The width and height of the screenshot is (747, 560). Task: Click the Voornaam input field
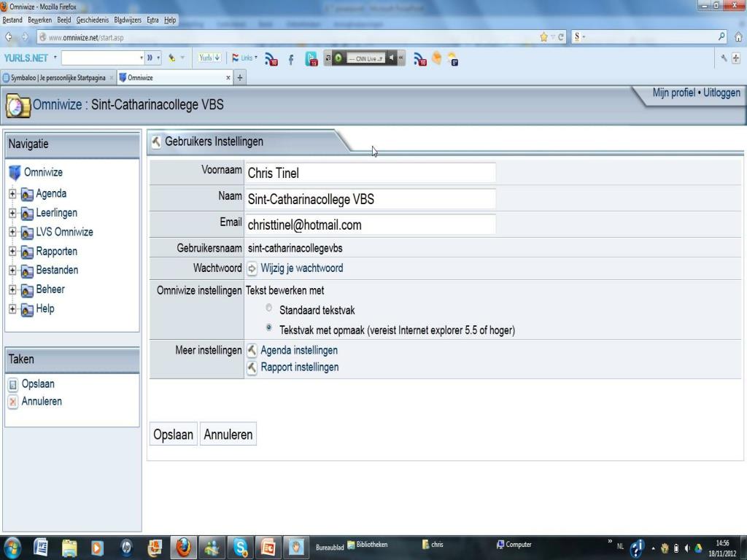point(370,173)
